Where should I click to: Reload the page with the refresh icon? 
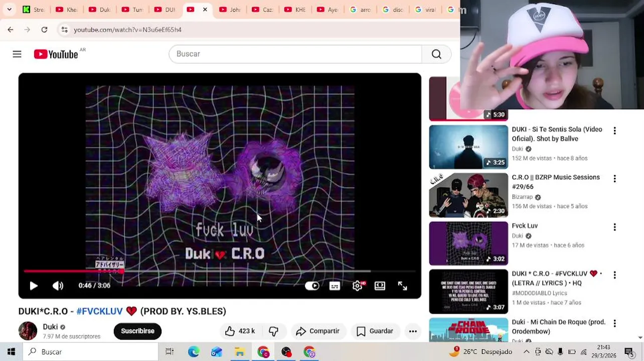tap(44, 30)
